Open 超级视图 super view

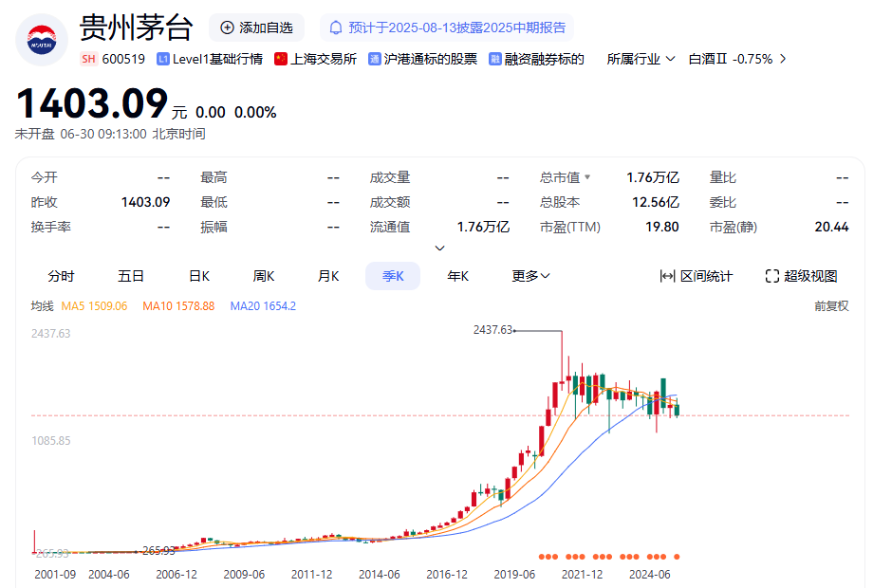click(801, 276)
